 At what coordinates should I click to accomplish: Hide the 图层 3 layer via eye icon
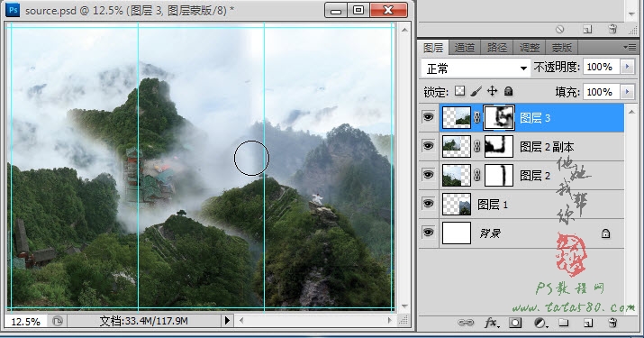(428, 117)
